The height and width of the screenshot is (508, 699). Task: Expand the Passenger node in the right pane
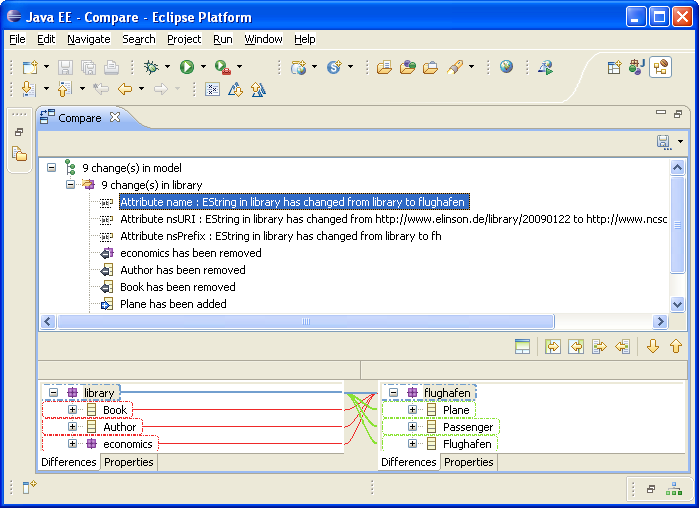[x=412, y=426]
